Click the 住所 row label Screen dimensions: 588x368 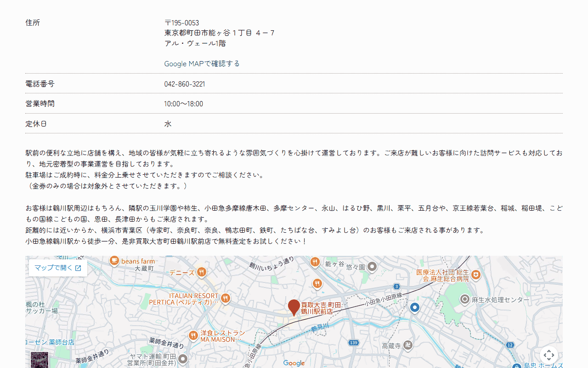coord(33,23)
